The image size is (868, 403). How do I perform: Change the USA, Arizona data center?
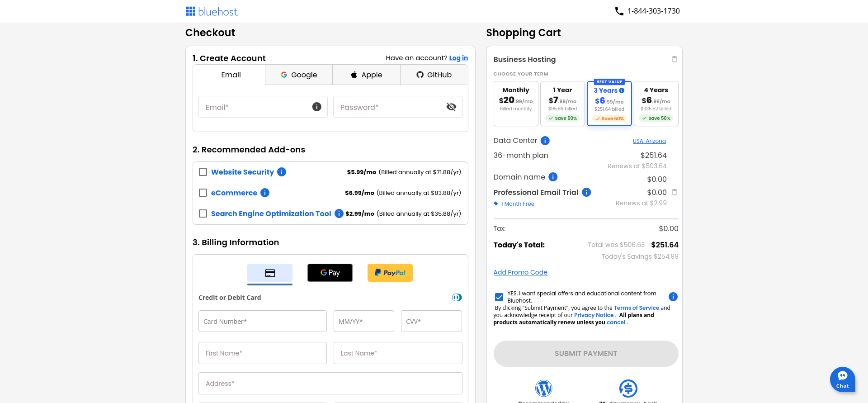(649, 141)
